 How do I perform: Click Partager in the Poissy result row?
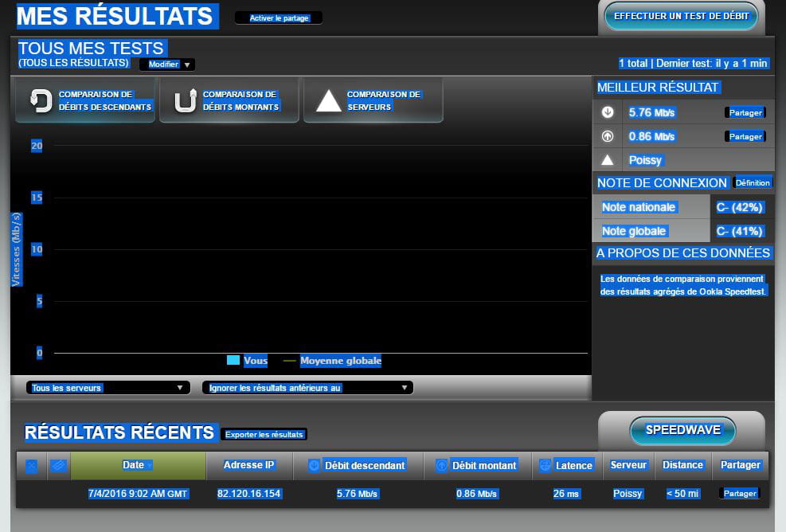739,494
